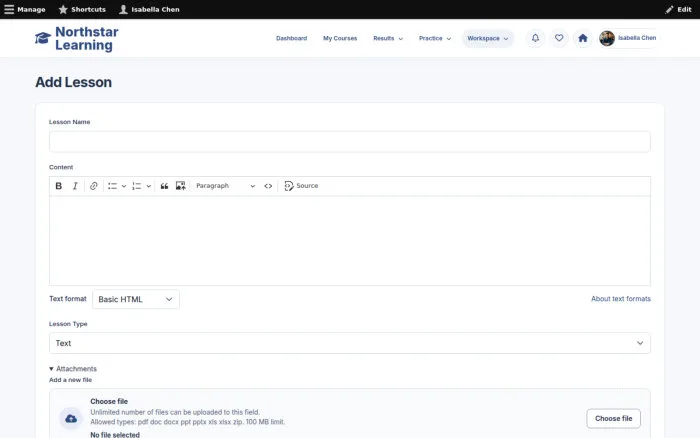Viewport: 700px width, 438px height.
Task: Click the Isabella Chen name beside the avatar
Action: (637, 38)
